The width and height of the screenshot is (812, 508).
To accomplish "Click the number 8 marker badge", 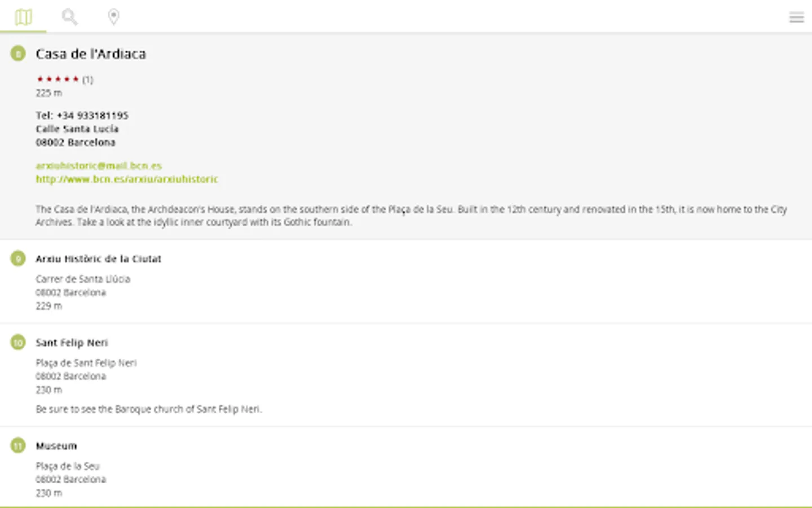I will point(18,54).
